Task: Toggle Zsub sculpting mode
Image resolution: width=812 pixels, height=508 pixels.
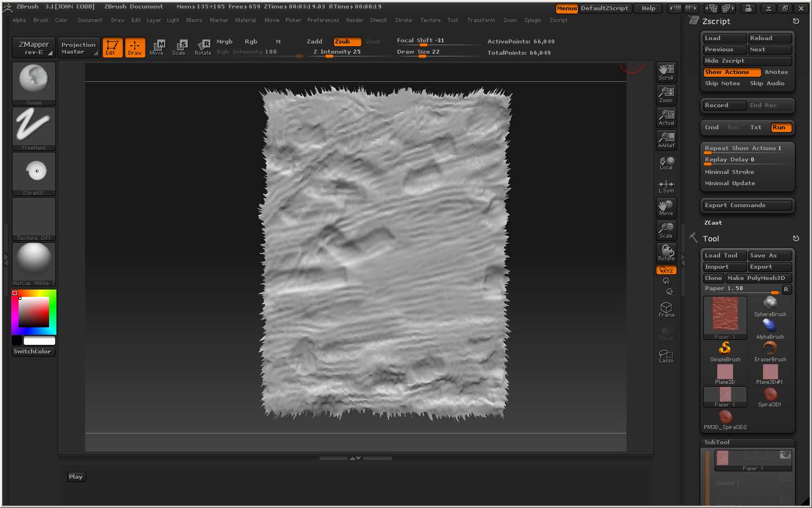Action: [x=346, y=42]
